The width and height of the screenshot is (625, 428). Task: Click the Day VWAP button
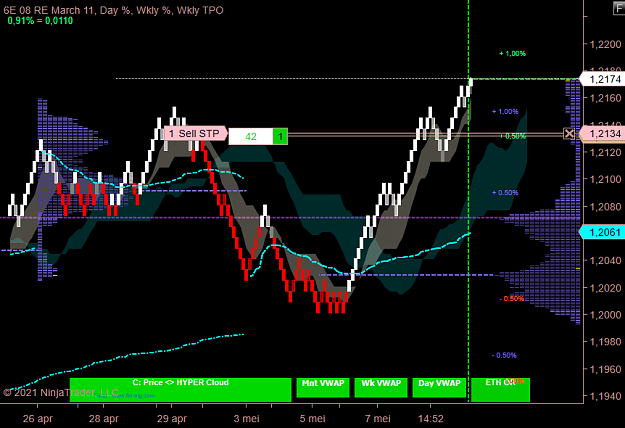click(439, 387)
